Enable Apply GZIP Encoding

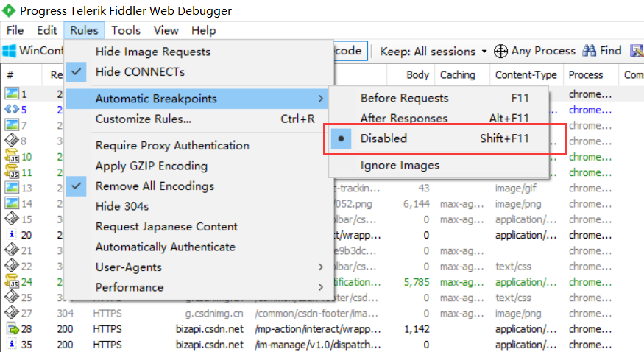click(x=199, y=166)
